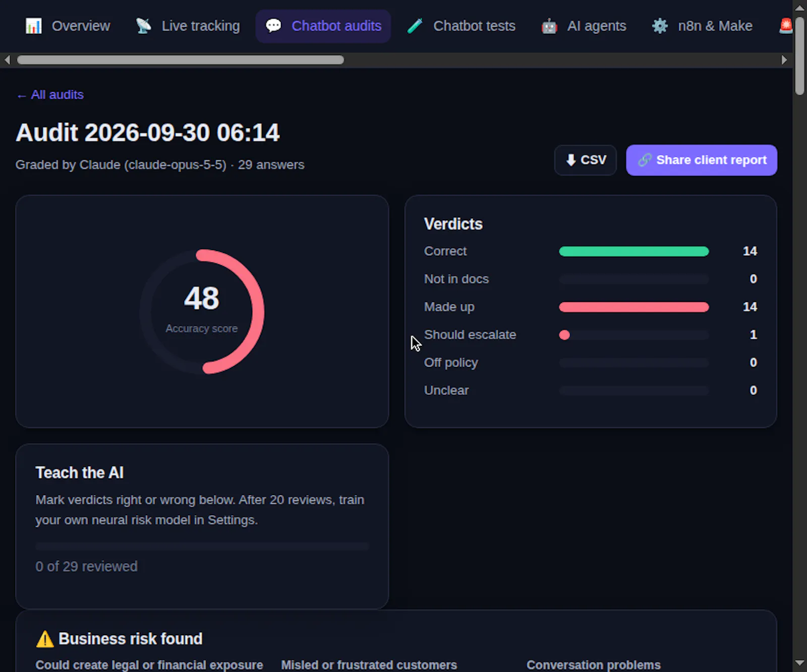
Task: Click the accuracy score ring showing 48
Action: (202, 312)
